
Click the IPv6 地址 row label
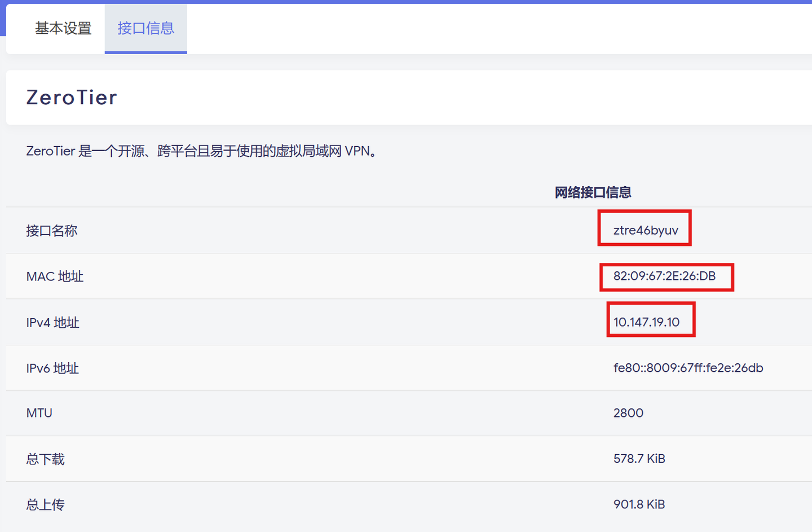click(x=52, y=368)
